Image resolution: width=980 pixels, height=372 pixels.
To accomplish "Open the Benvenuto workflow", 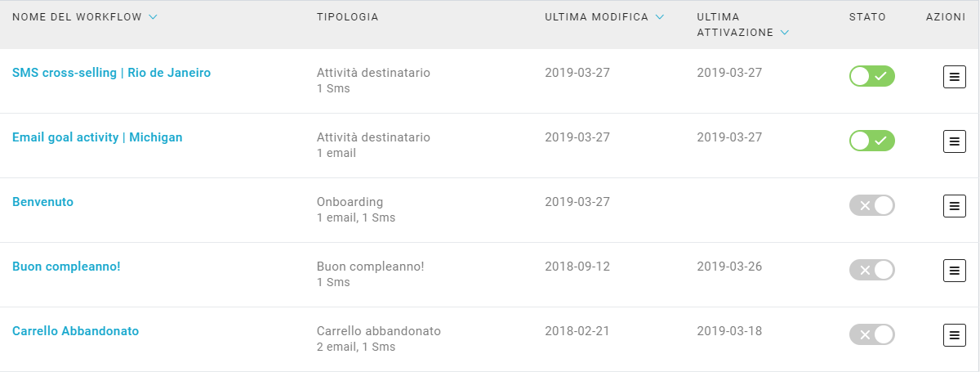I will point(42,202).
